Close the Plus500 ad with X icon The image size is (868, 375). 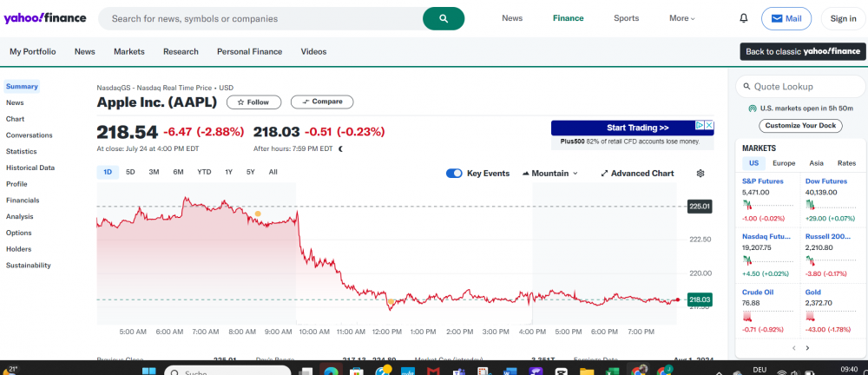[709, 126]
